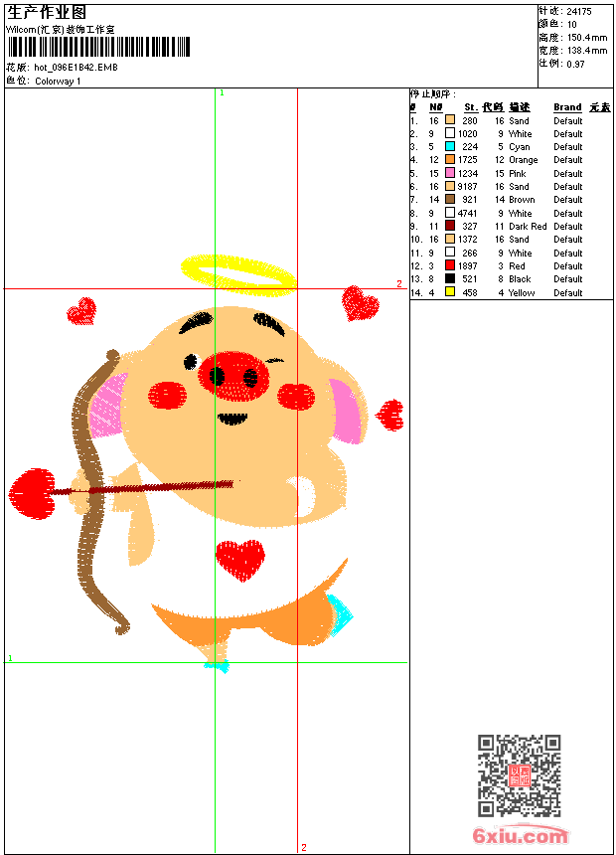Choose the Brown swatch in row 7
616x855 pixels.
coord(450,199)
